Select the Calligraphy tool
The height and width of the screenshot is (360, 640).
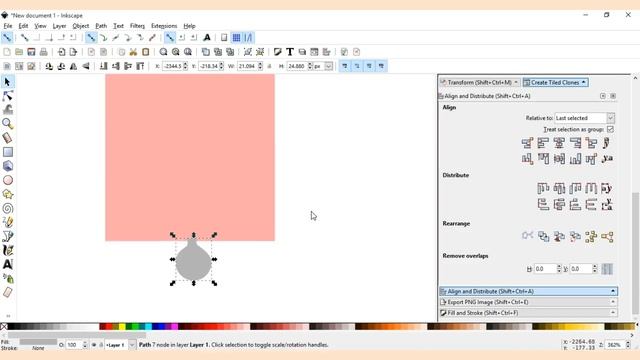point(7,250)
